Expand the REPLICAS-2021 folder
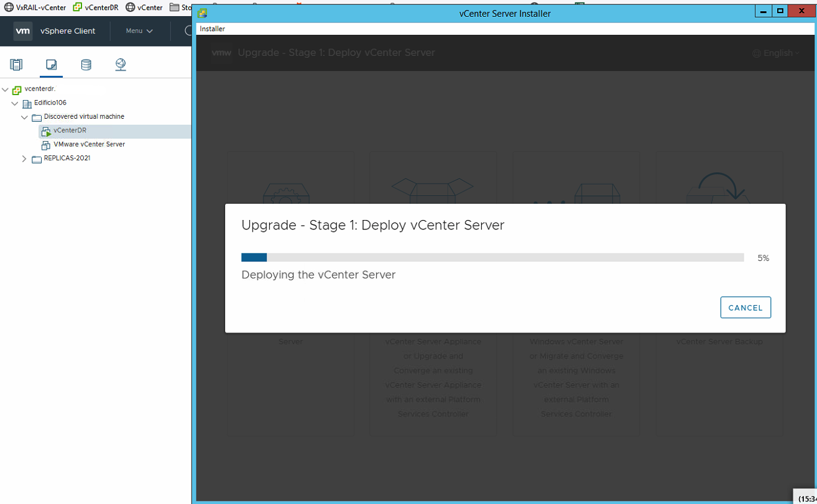This screenshot has width=817, height=504. pyautogui.click(x=25, y=158)
